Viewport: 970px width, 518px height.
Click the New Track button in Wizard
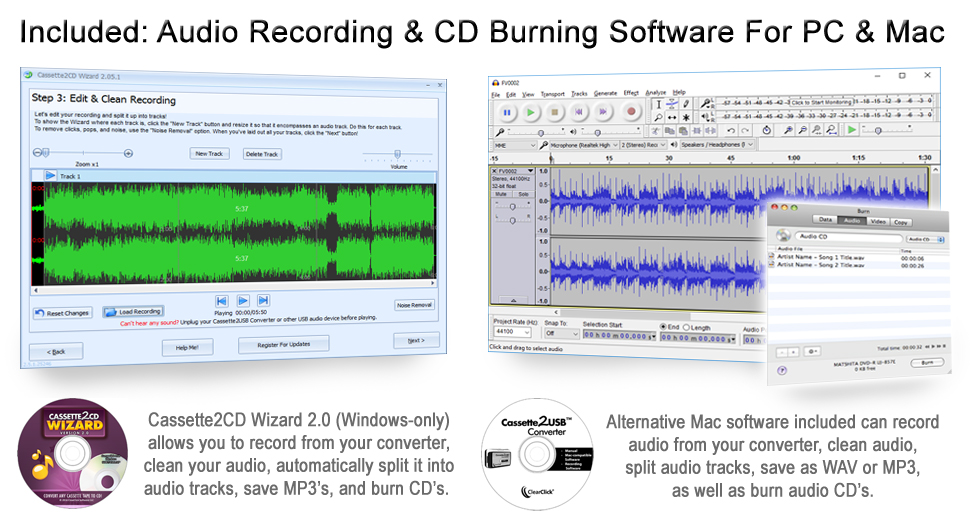click(x=209, y=153)
